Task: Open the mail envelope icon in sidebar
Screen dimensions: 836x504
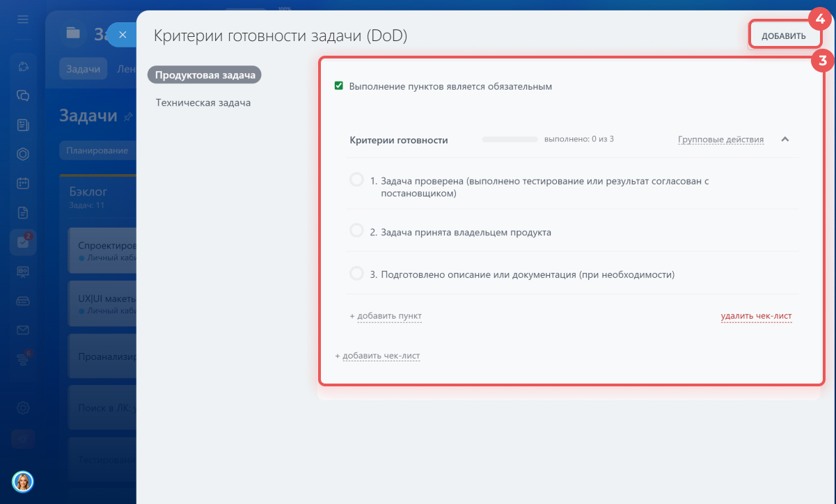Action: pos(23,330)
